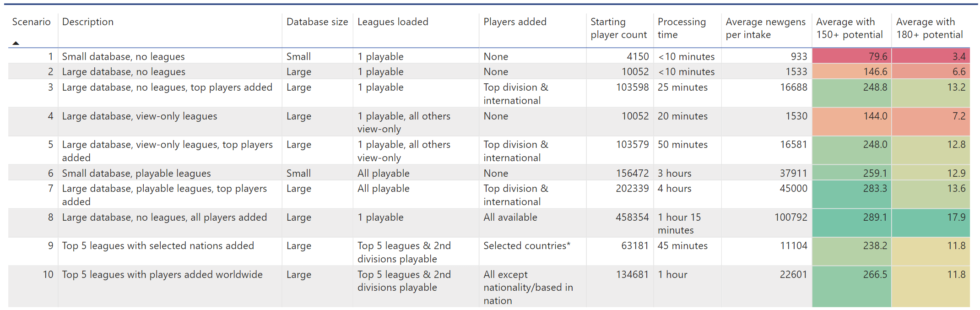Click the ascending sort arrow under Scenario
980x310 pixels.
coord(16,43)
